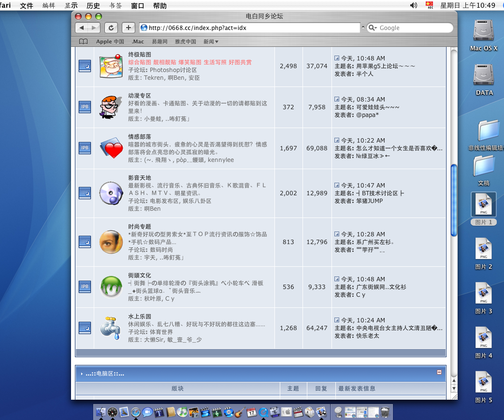Open the bookmarks book icon in bookmarks bar
Image resolution: width=504 pixels, height=420 pixels.
coord(83,42)
